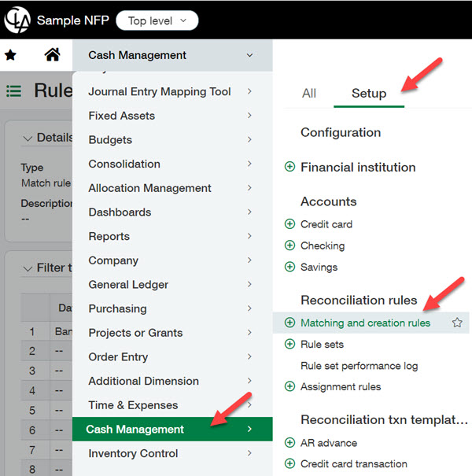
Task: Click the home icon in the navigation bar
Action: coord(52,55)
